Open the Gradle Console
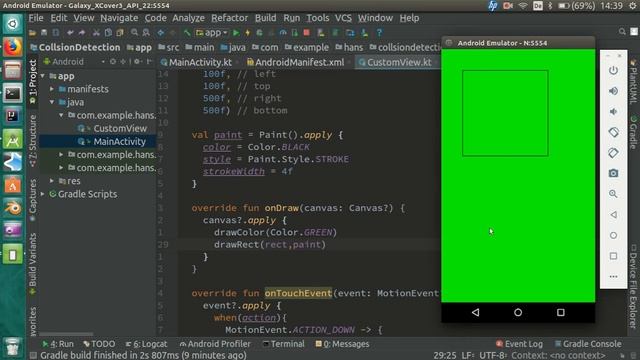Image resolution: width=640 pixels, height=360 pixels. (x=588, y=344)
